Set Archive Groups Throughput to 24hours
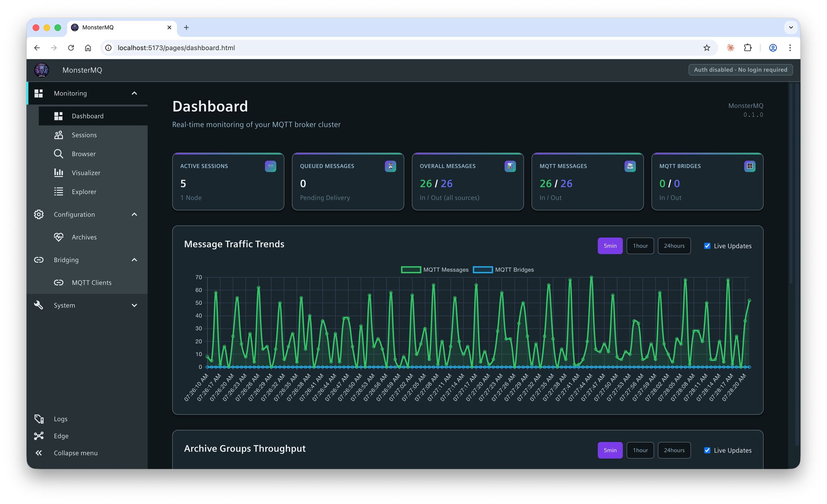Screen dimensions: 827x504 674,450
